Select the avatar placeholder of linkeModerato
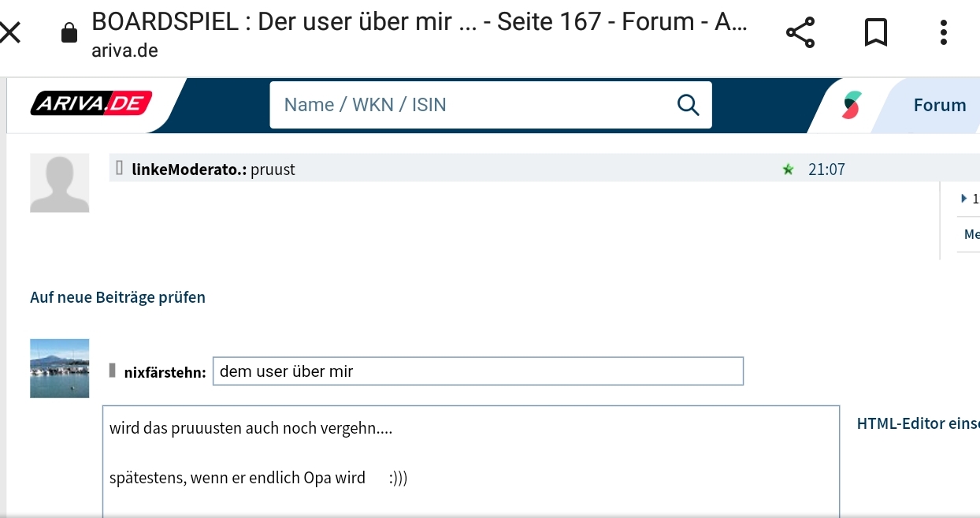Image resolution: width=980 pixels, height=518 pixels. pos(59,182)
